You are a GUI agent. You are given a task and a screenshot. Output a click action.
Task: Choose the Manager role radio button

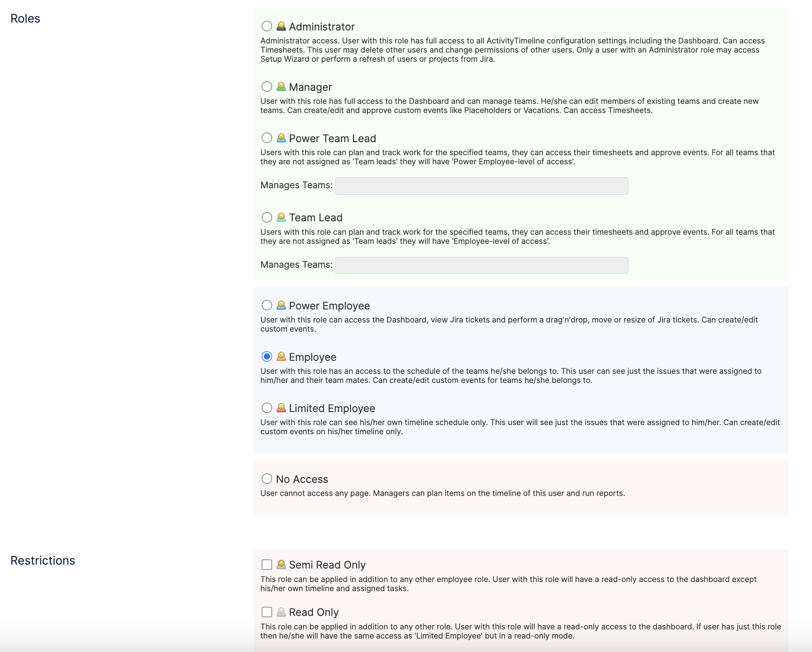267,87
